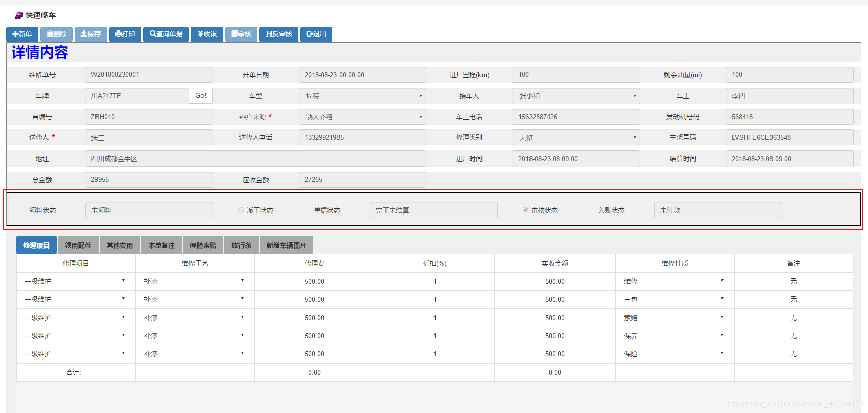Open 维修性质 dropdown showing 三包
The width and height of the screenshot is (868, 413).
click(674, 299)
